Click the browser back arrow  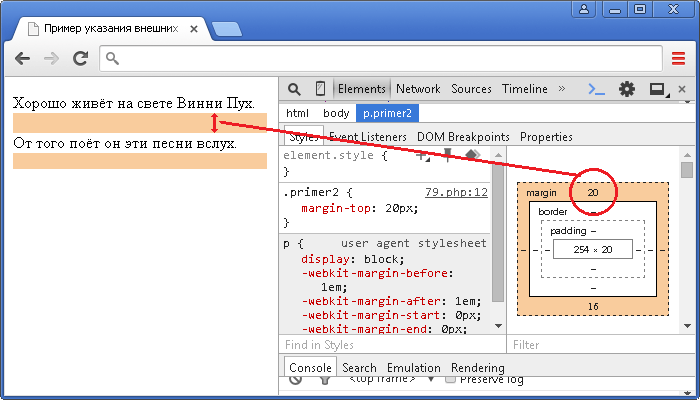coord(23,59)
